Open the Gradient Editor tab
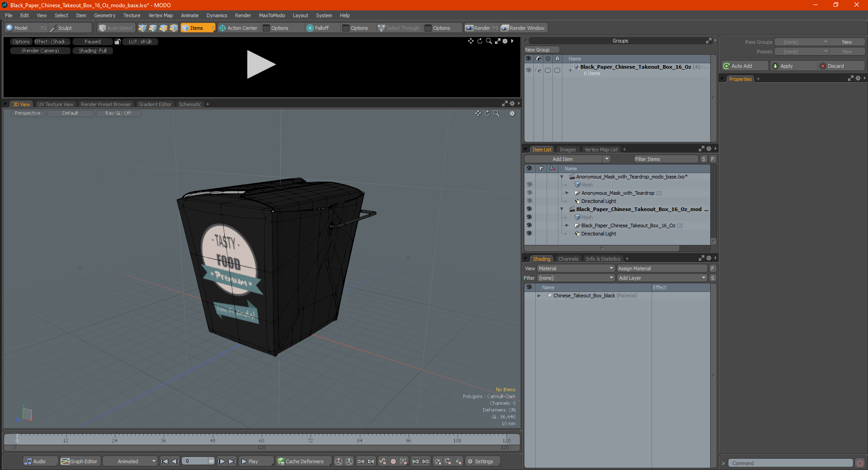 (155, 104)
